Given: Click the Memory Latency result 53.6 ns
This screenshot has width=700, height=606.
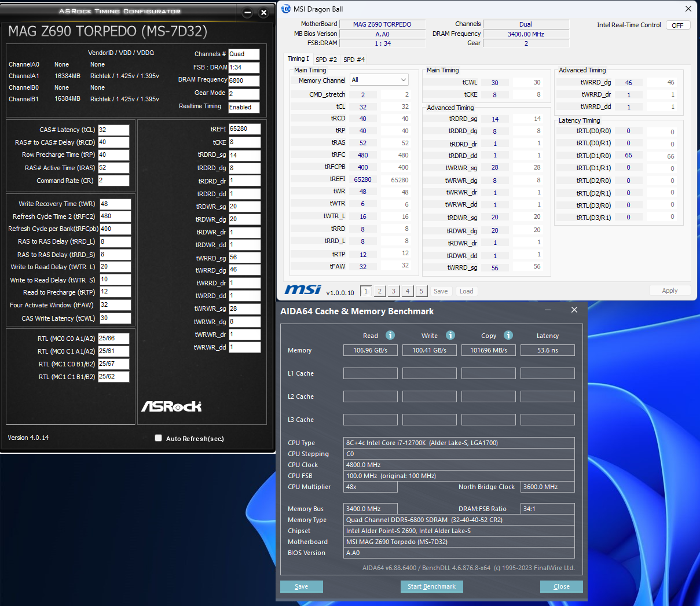Looking at the screenshot, I should tap(548, 350).
